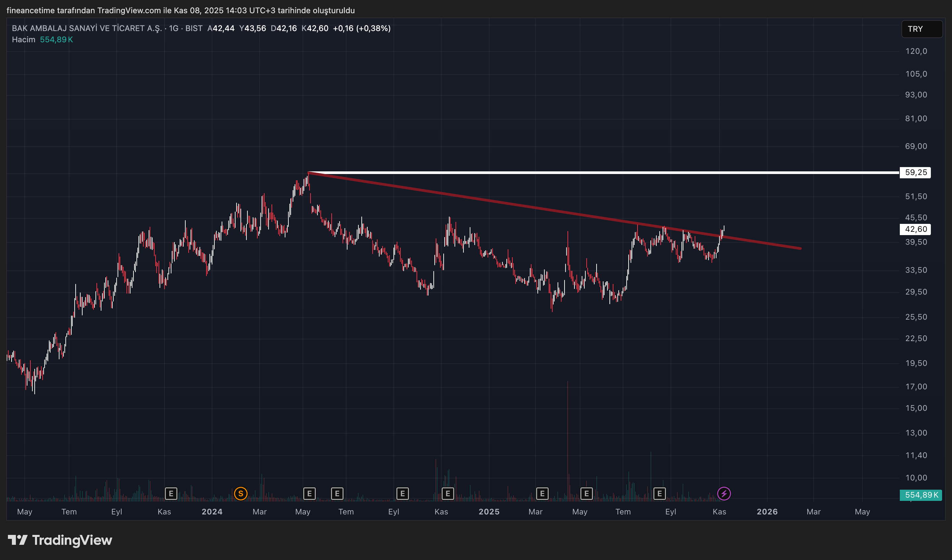Click the earnings marker near Kas 2024
Image resolution: width=952 pixels, height=560 pixels.
[x=448, y=493]
